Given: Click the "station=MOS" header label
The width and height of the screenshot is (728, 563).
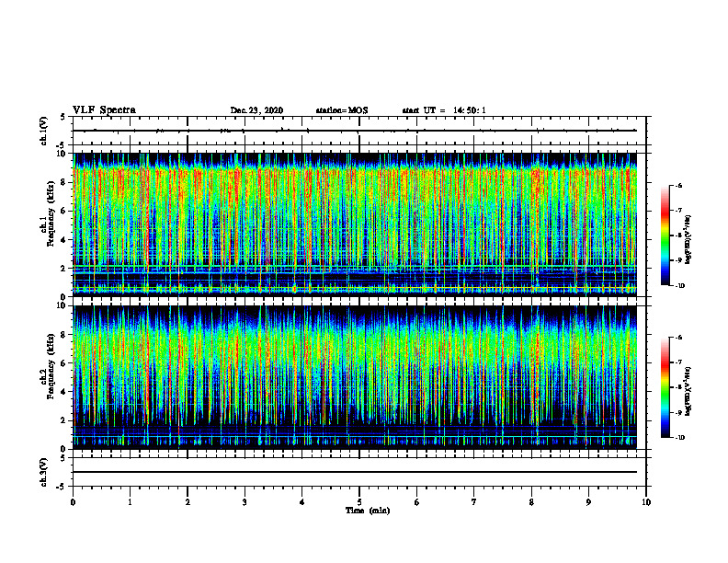Looking at the screenshot, I should [342, 110].
